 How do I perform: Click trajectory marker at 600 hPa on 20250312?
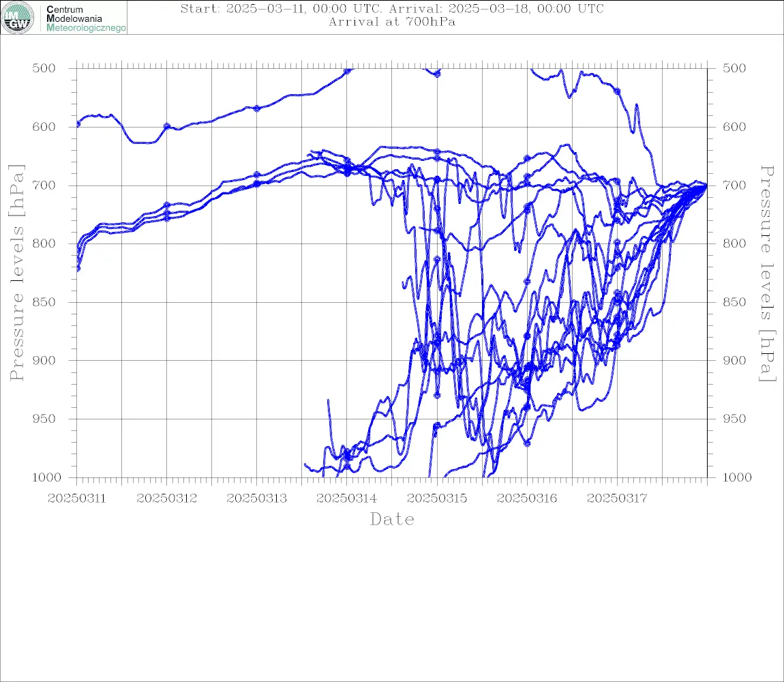point(167,127)
